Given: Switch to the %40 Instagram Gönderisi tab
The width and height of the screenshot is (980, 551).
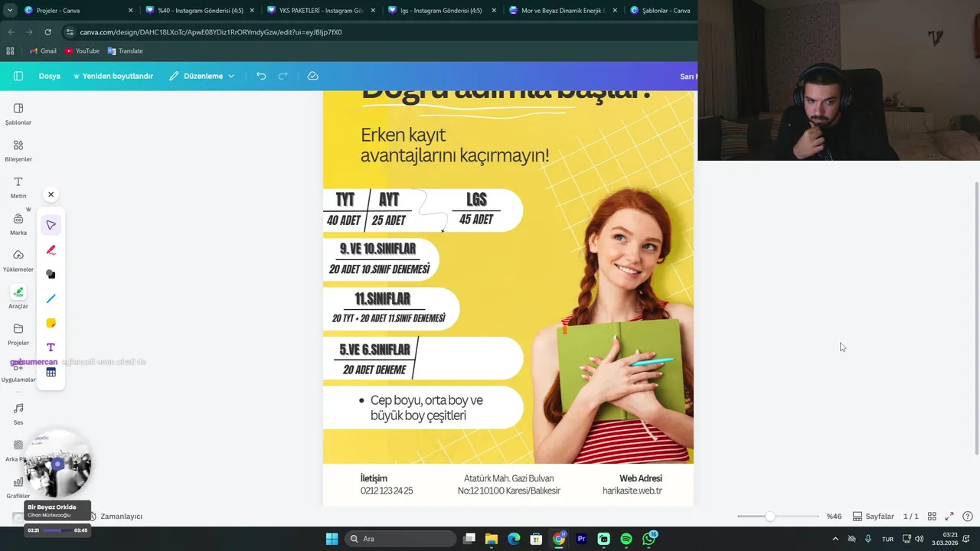Looking at the screenshot, I should click(x=199, y=10).
